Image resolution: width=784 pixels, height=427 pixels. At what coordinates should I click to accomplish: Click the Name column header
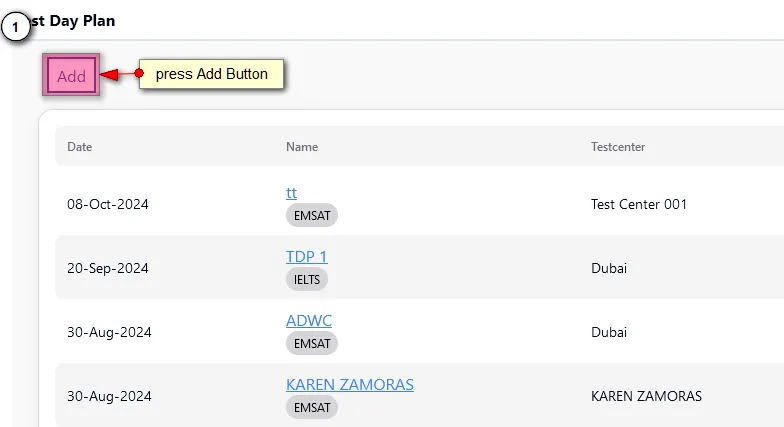coord(301,147)
